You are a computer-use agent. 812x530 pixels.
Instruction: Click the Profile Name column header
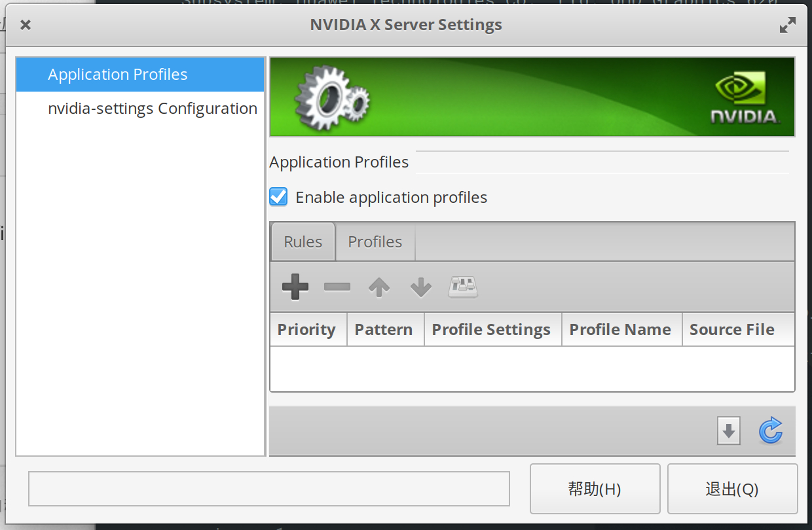pos(620,330)
